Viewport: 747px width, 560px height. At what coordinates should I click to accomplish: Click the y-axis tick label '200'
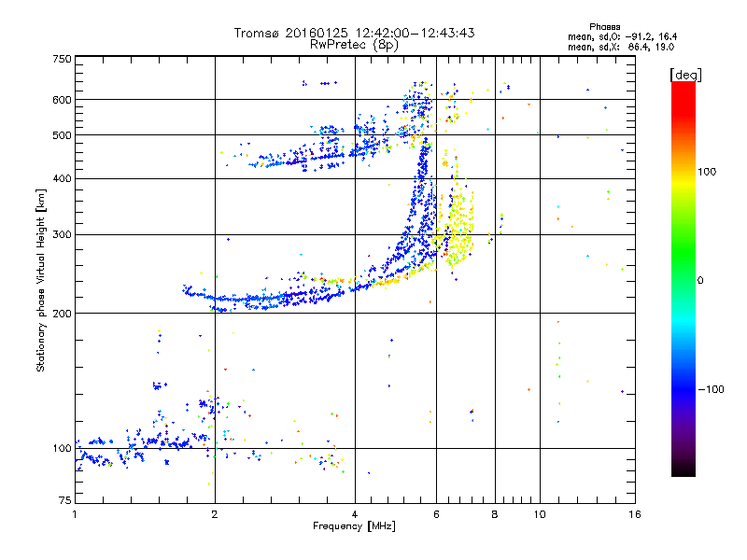[63, 314]
